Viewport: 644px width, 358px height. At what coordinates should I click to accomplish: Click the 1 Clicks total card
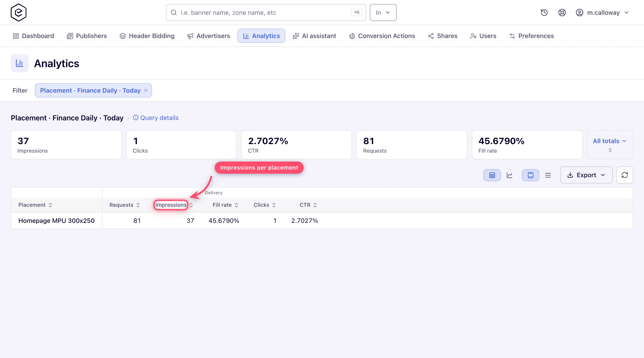(181, 145)
